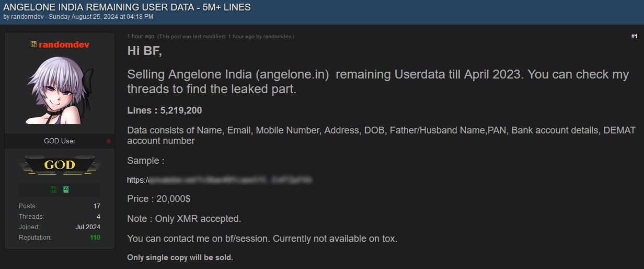The image size is (644, 269).
Task: Click the darker green award icon
Action: point(53,189)
